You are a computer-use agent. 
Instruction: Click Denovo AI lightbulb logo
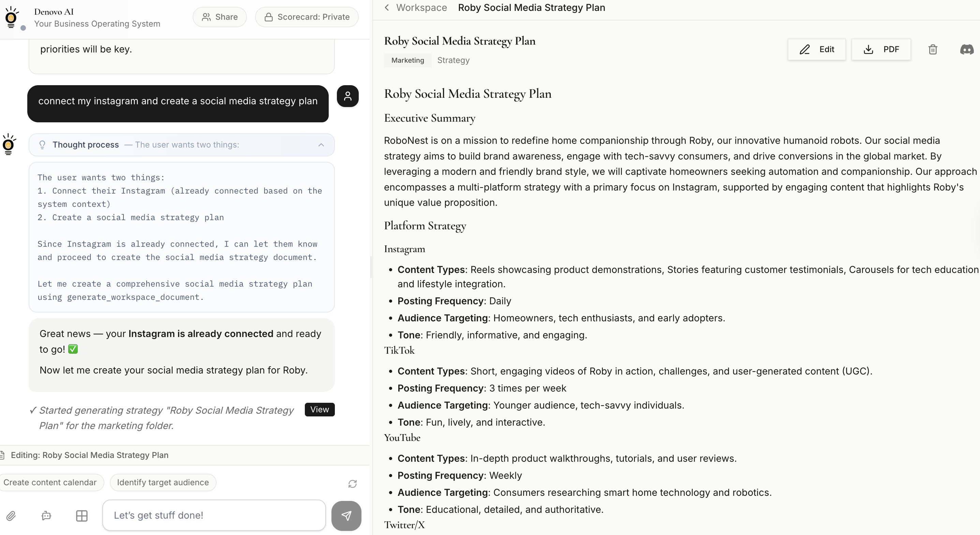coord(11,17)
